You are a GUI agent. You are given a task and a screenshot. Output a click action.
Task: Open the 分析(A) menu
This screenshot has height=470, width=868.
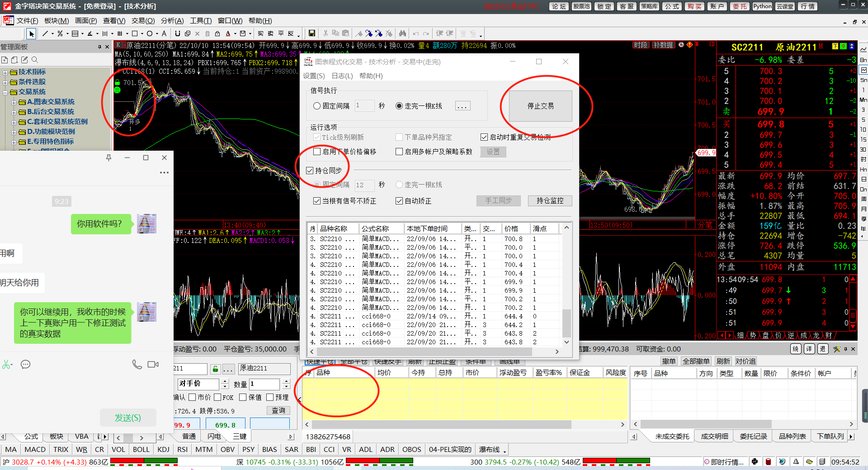coord(172,21)
